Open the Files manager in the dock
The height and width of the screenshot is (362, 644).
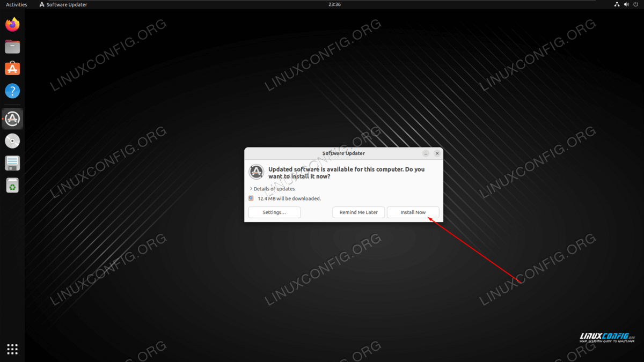pos(12,47)
